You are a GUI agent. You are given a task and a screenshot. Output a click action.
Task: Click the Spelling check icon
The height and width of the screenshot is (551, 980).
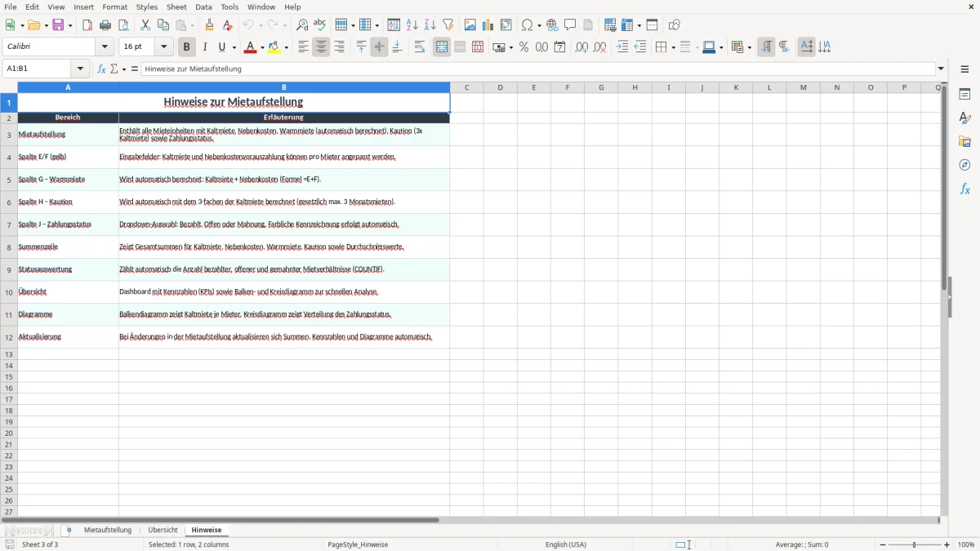(320, 25)
